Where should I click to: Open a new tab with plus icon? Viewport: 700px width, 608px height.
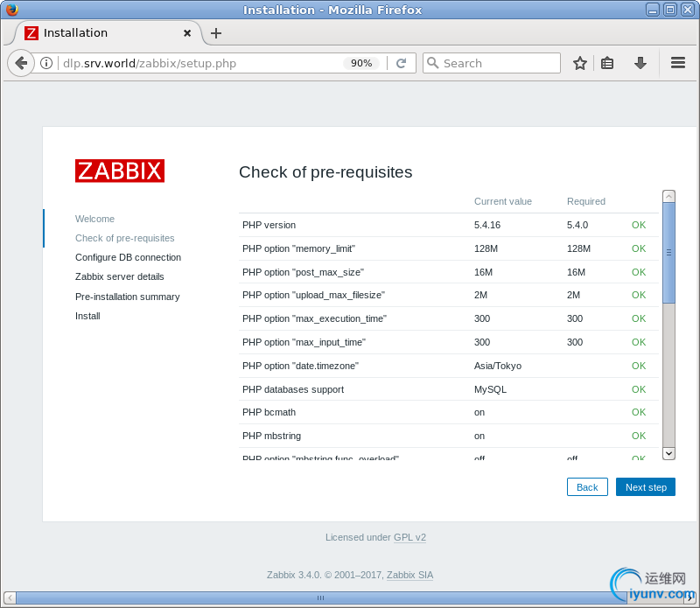click(216, 33)
